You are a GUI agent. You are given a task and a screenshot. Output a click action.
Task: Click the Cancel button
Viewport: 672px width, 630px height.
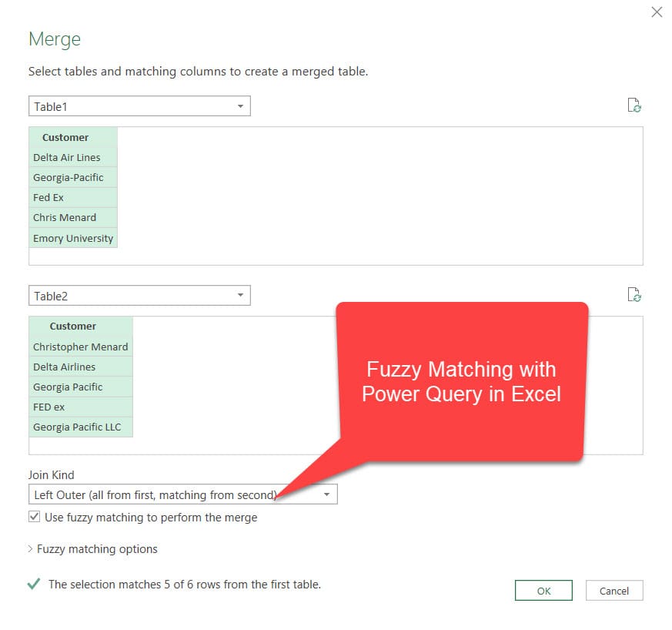tap(613, 591)
